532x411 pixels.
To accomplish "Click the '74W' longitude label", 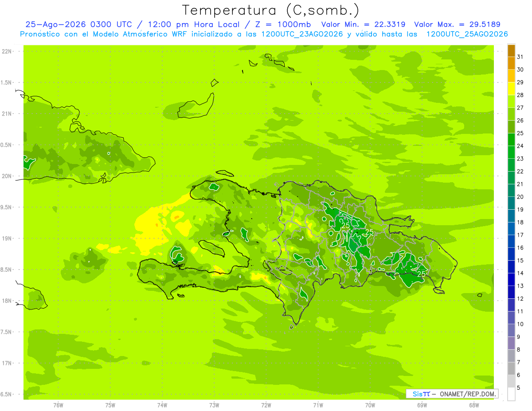I will point(162,405).
